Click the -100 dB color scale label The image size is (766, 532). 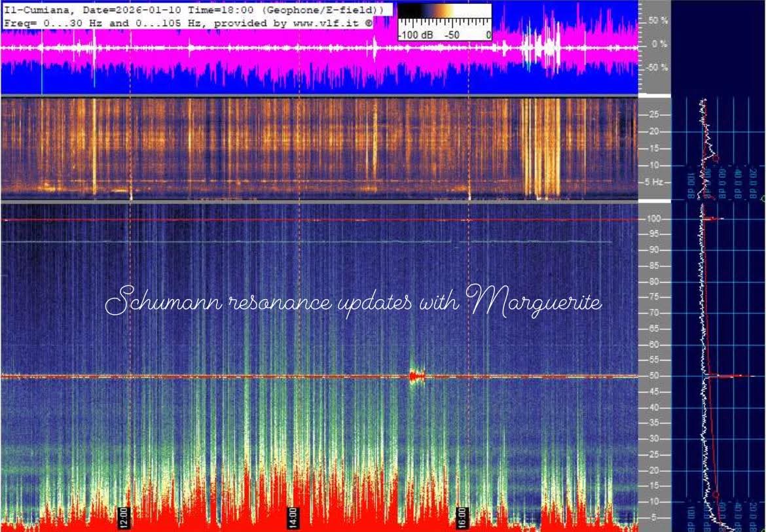click(414, 34)
